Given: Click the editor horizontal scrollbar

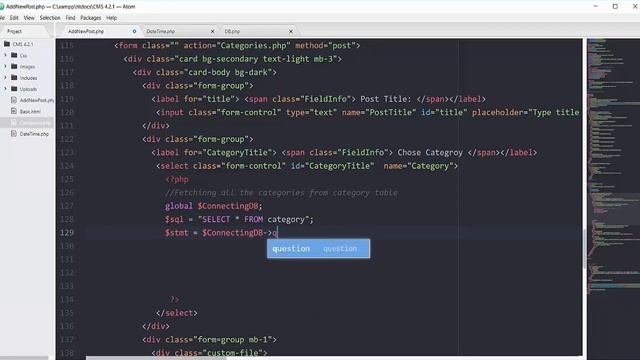Looking at the screenshot, I should pos(156,358).
